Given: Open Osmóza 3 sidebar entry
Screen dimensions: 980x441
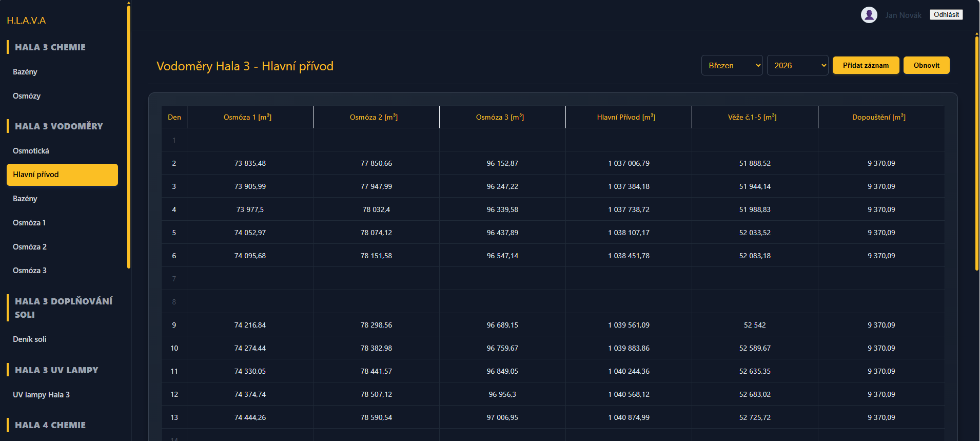Looking at the screenshot, I should (30, 271).
